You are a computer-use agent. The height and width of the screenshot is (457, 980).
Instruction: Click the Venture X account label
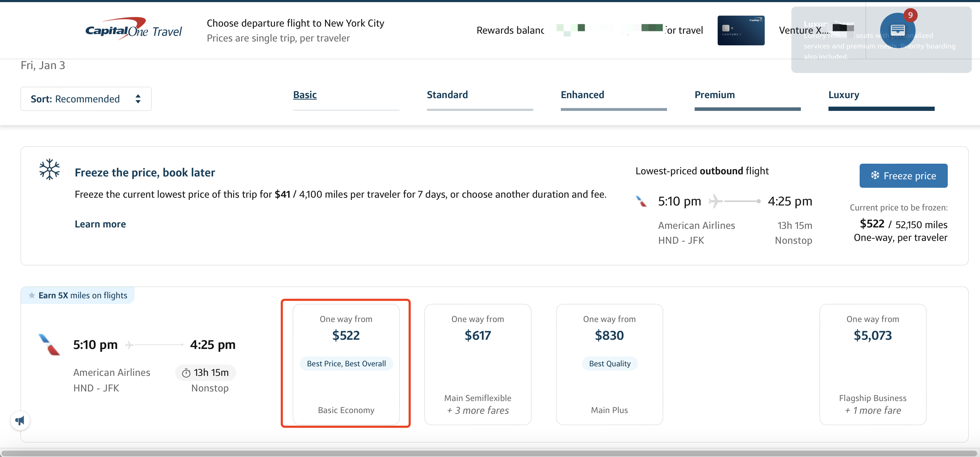[x=804, y=30]
